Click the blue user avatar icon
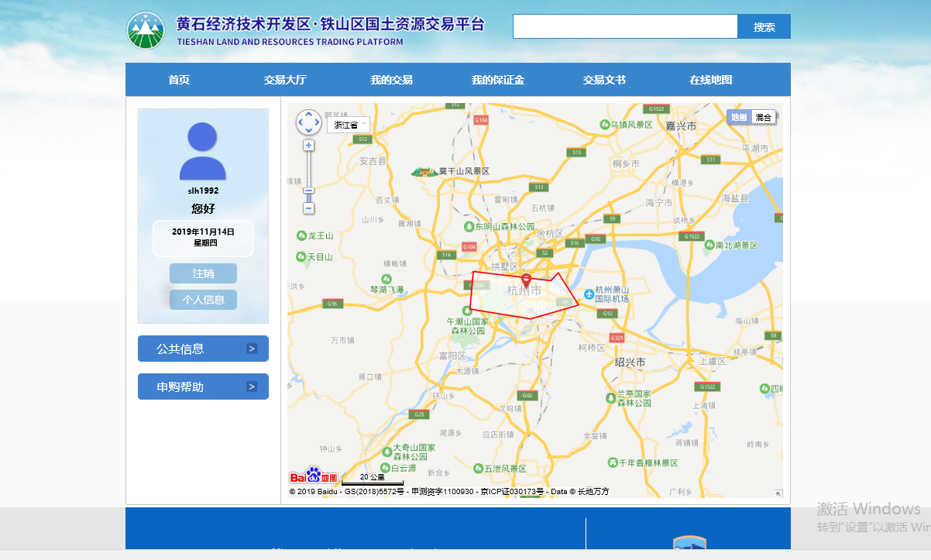Screen dimensions: 931x560 (x=203, y=152)
